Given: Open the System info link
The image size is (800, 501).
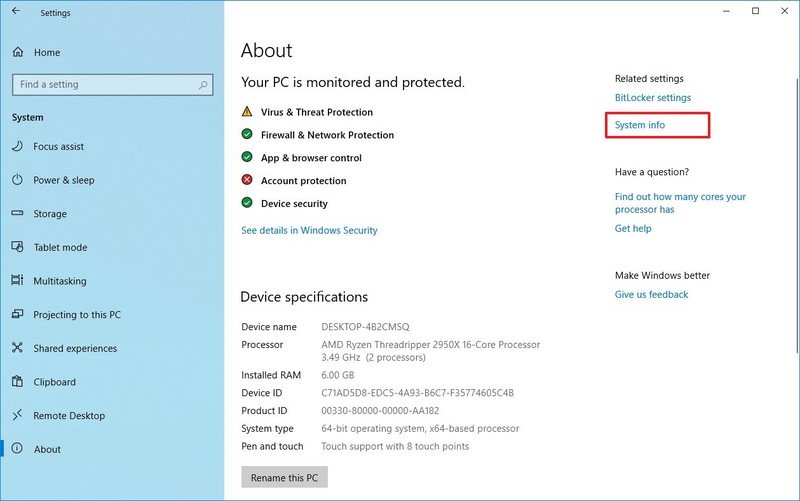Looking at the screenshot, I should tap(640, 125).
